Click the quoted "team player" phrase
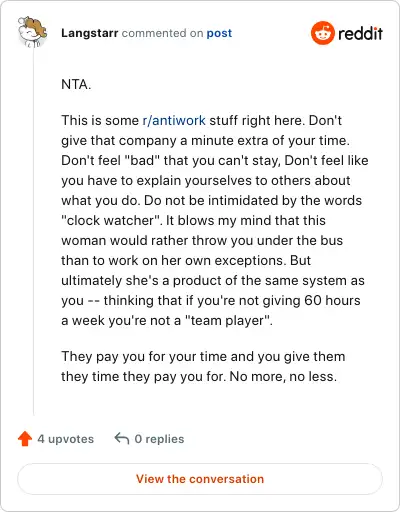 pyautogui.click(x=228, y=321)
